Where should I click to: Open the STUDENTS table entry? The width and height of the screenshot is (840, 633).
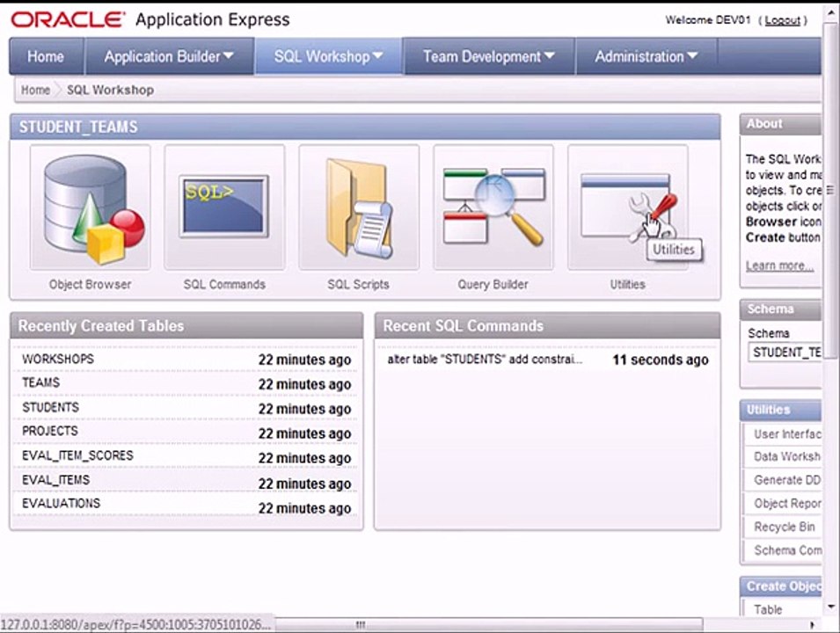coord(50,407)
